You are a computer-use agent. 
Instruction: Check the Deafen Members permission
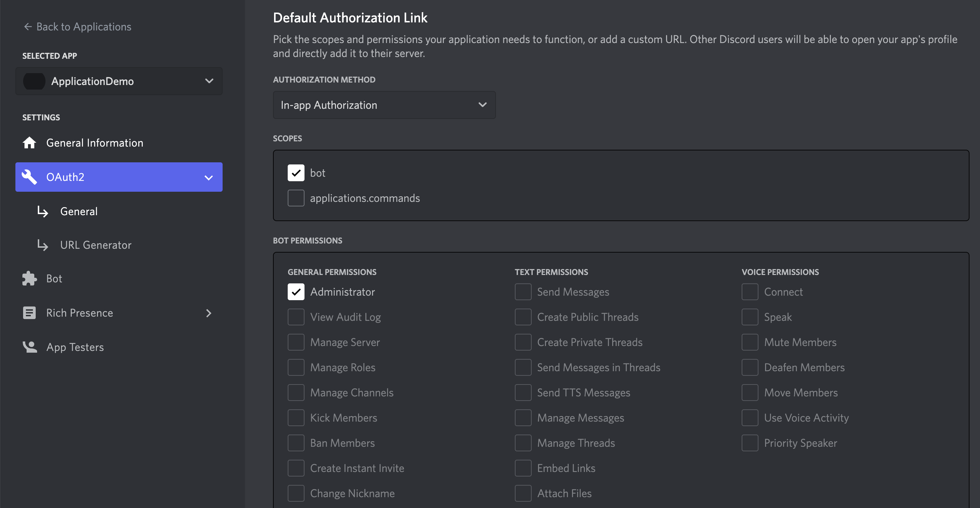click(x=750, y=367)
